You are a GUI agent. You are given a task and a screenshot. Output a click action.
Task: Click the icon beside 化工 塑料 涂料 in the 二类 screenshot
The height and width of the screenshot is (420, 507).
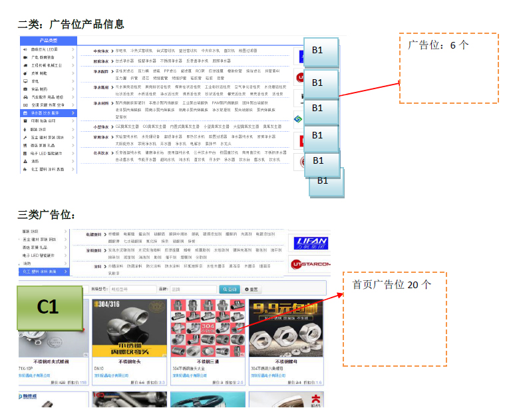click(25, 169)
